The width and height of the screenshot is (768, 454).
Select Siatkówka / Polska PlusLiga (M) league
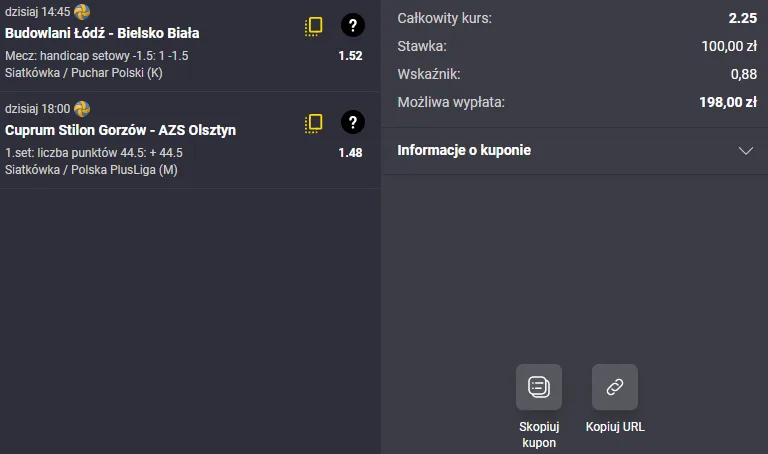pos(91,170)
